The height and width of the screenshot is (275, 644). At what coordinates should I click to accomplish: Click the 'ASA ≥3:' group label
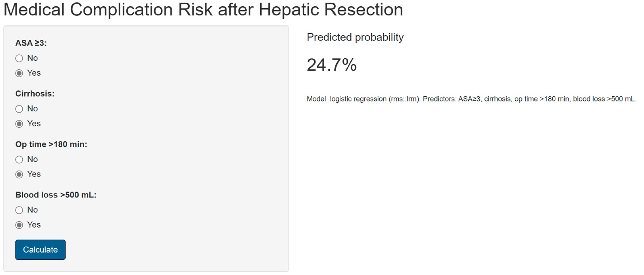click(31, 43)
